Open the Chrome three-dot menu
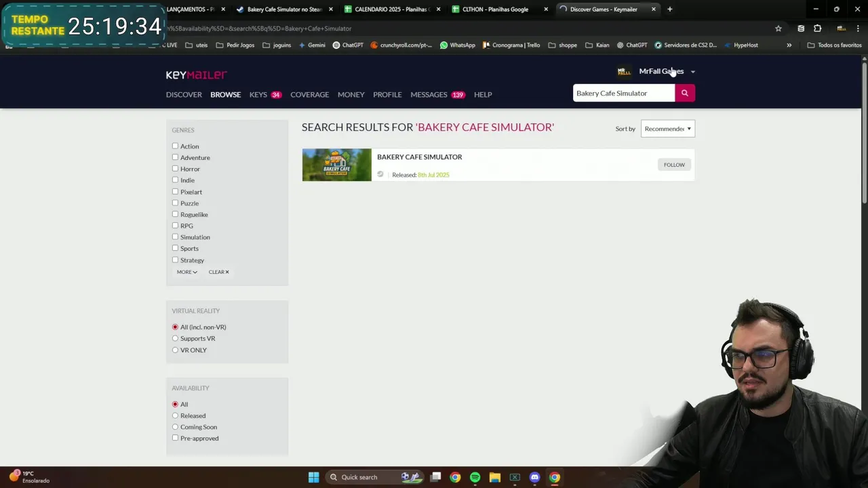 coord(859,28)
